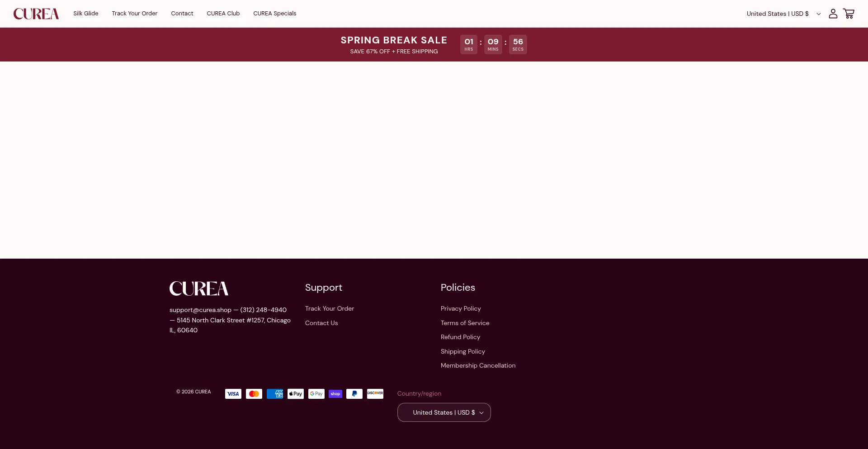Click the Apple Pay payment icon
This screenshot has height=449, width=868.
[x=296, y=394]
